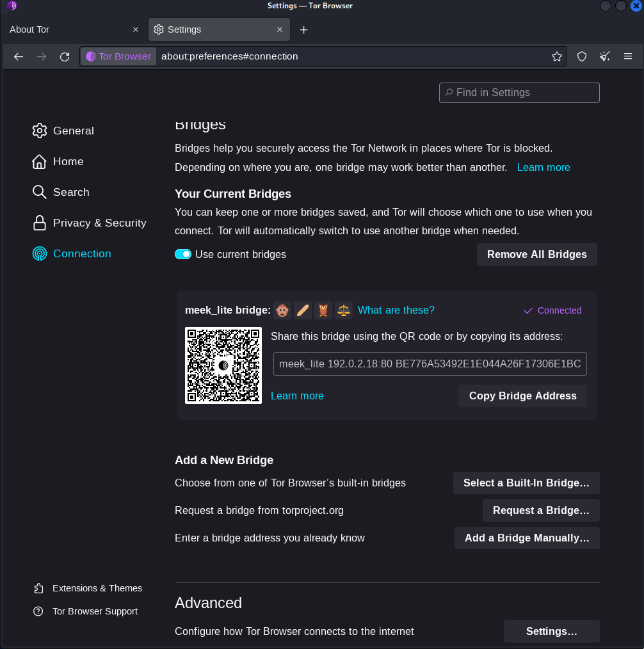This screenshot has width=644, height=649.
Task: Select the Connection section icon
Action: (39, 253)
